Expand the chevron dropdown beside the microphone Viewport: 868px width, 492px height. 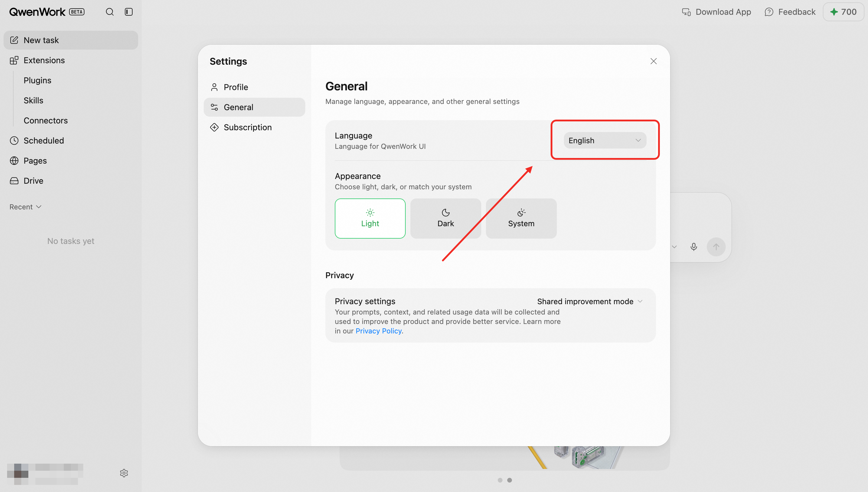click(674, 247)
